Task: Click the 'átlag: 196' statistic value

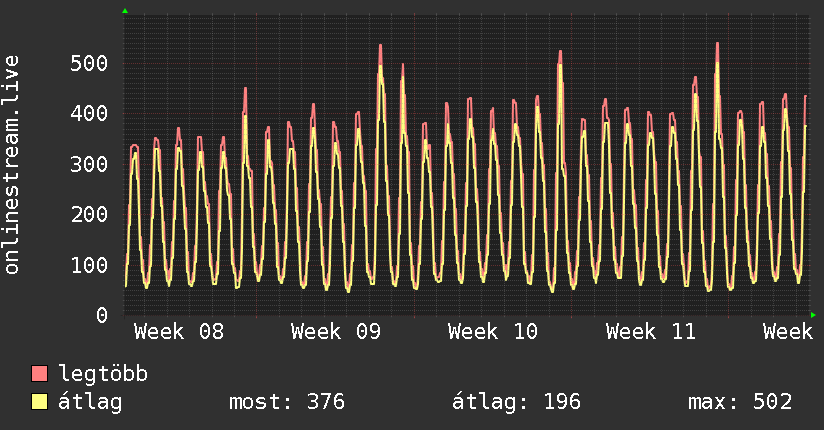Action: 516,403
